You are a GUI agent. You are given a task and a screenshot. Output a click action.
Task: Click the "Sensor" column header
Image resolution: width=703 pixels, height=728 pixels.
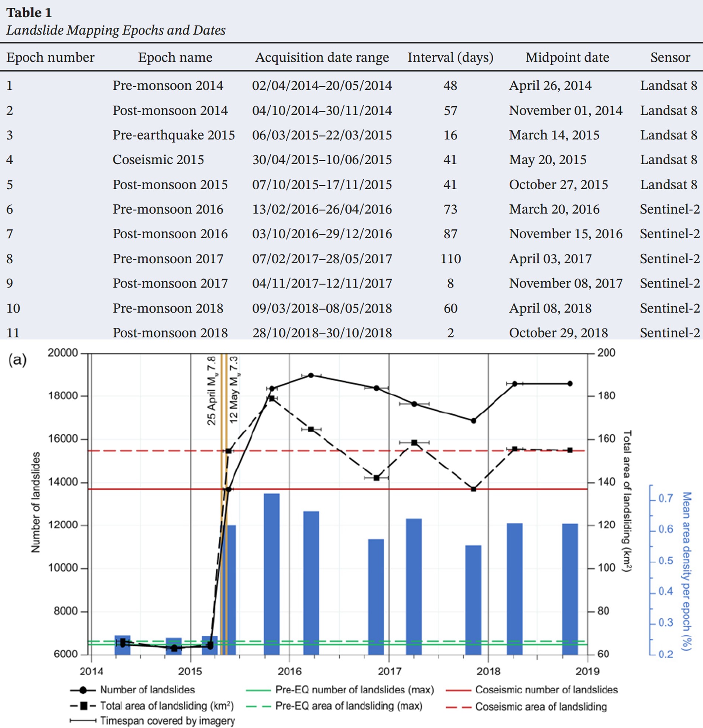(x=670, y=58)
